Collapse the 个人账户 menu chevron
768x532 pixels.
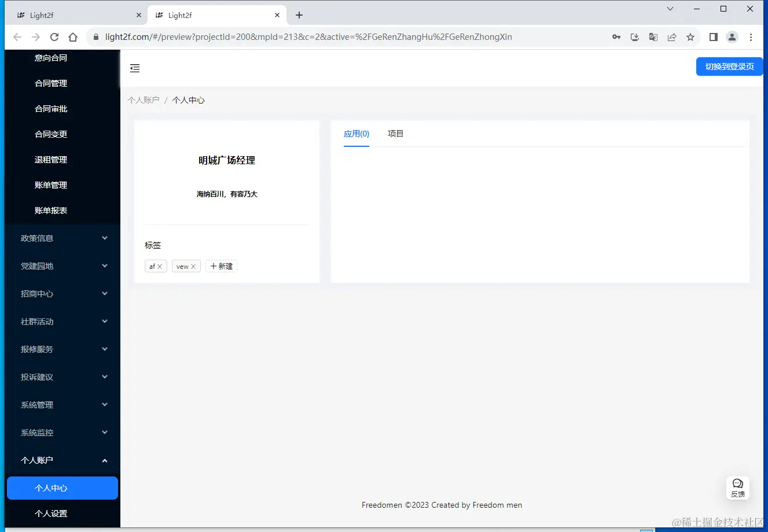click(x=105, y=460)
